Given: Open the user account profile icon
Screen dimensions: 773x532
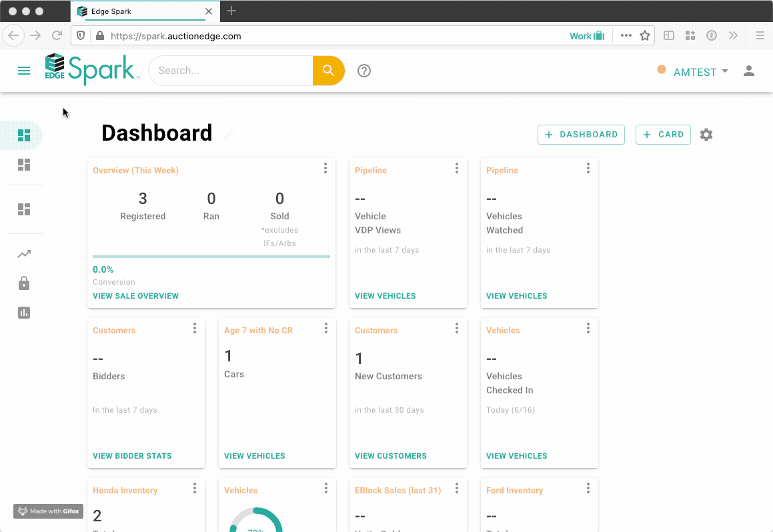Looking at the screenshot, I should point(749,71).
